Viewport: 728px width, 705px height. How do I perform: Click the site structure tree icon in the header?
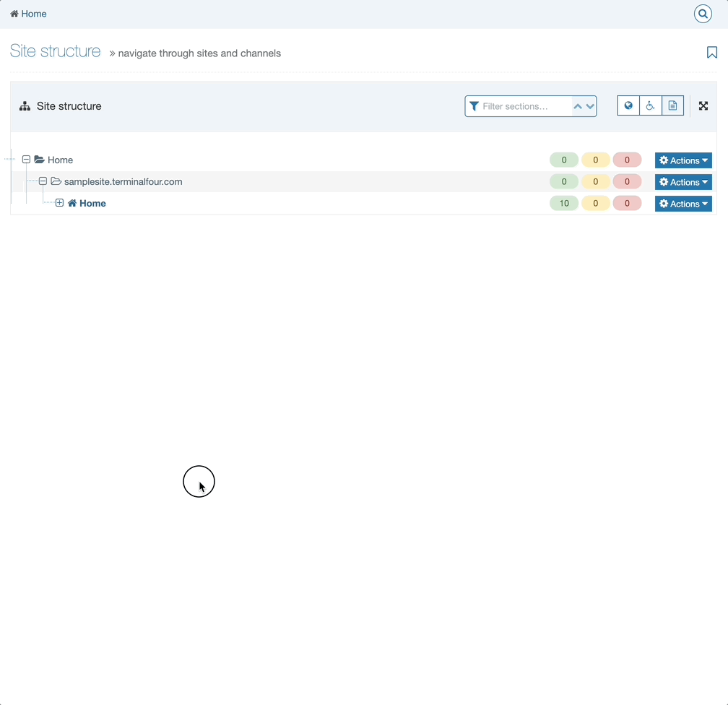(25, 105)
